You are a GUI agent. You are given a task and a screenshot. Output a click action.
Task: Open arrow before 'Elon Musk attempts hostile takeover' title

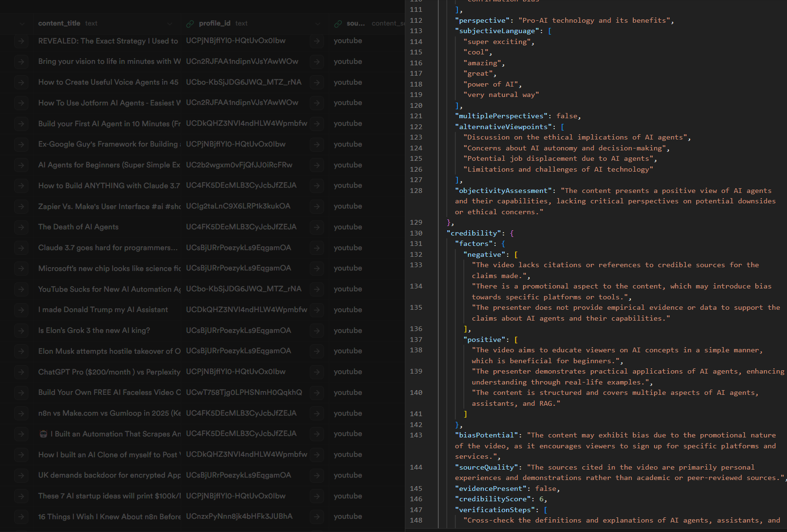(x=21, y=351)
